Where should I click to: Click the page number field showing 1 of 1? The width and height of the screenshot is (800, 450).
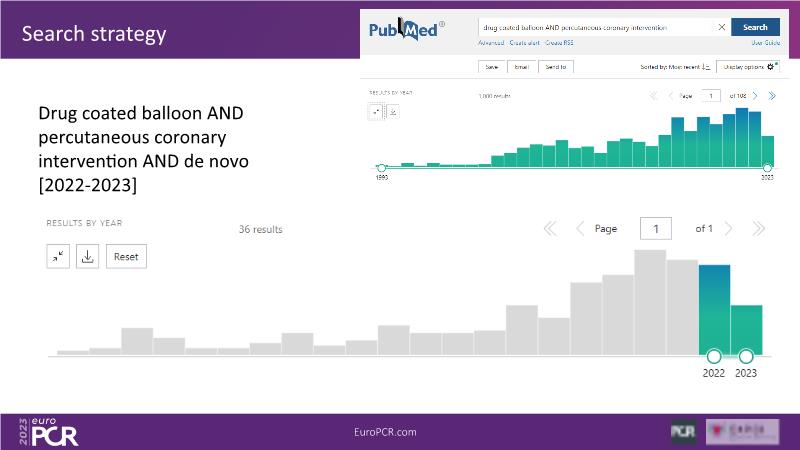point(656,229)
